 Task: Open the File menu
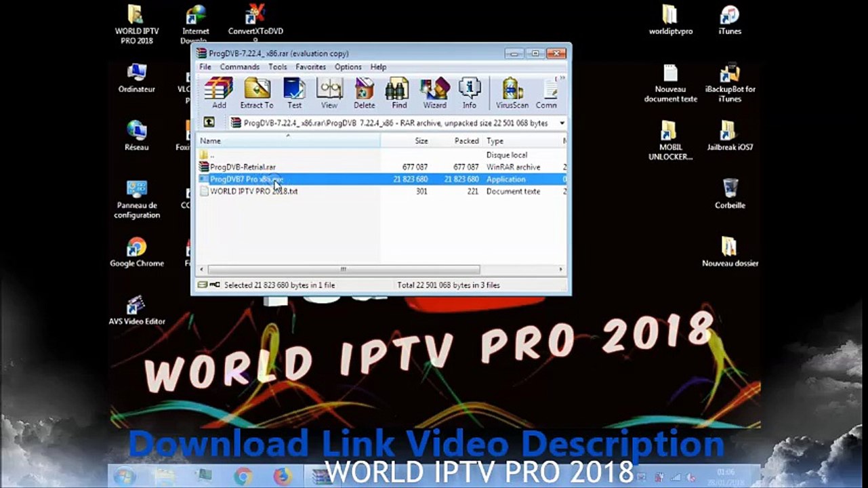click(x=205, y=67)
